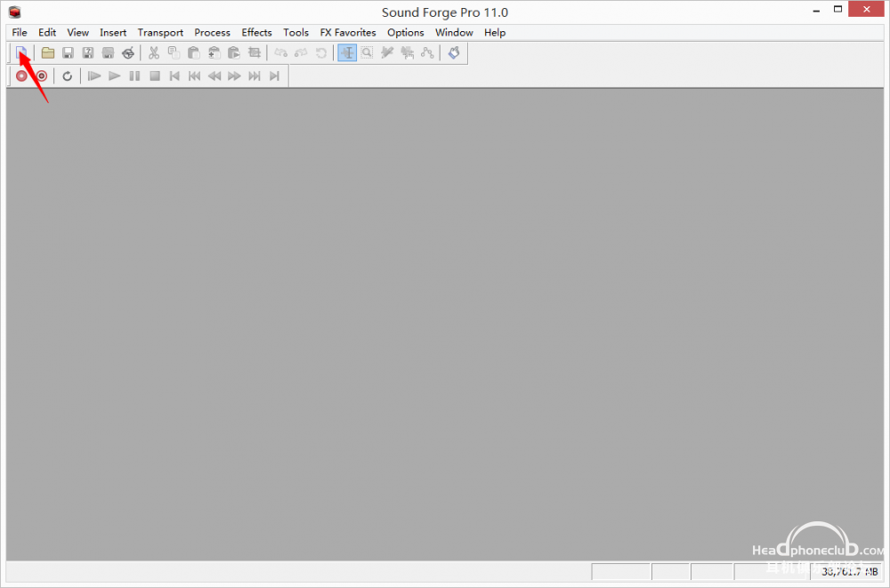Image resolution: width=890 pixels, height=588 pixels.
Task: Click the next-marker skip forward button
Action: [x=255, y=76]
